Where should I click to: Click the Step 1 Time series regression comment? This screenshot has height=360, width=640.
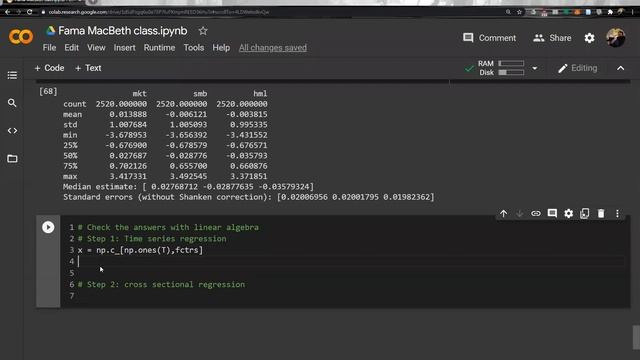tap(152, 238)
